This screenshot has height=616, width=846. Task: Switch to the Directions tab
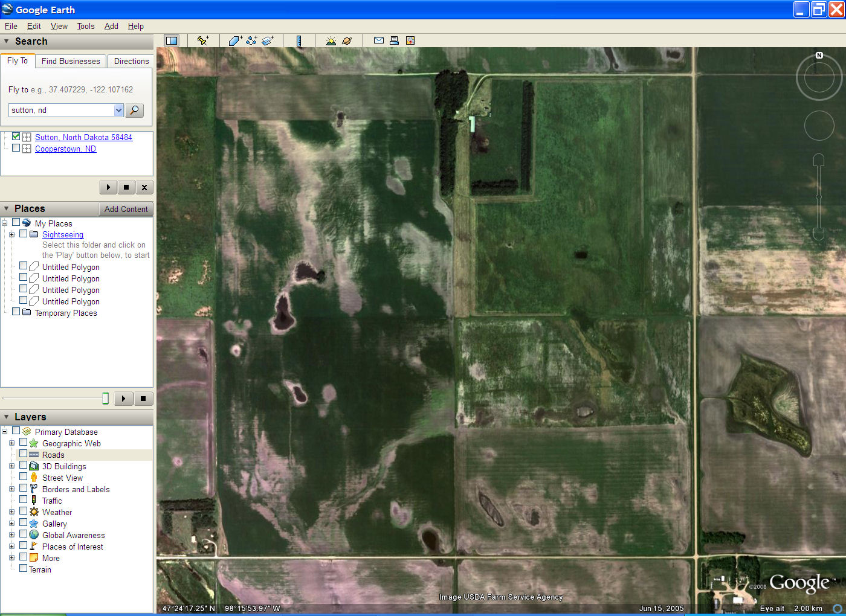[x=131, y=61]
